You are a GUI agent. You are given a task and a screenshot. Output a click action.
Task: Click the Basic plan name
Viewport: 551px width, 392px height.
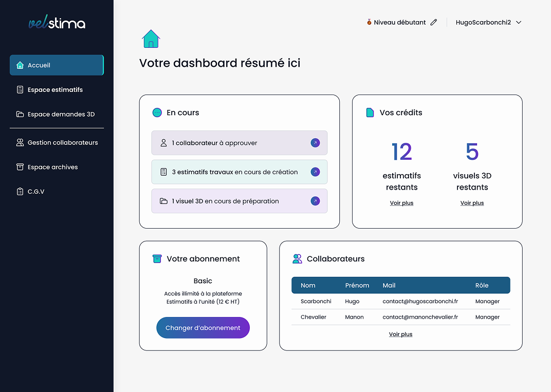point(203,281)
